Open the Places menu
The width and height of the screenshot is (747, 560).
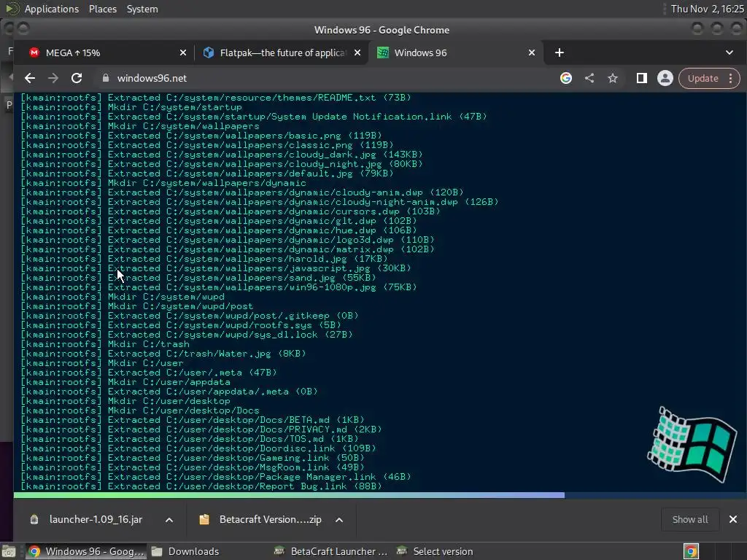(x=103, y=9)
